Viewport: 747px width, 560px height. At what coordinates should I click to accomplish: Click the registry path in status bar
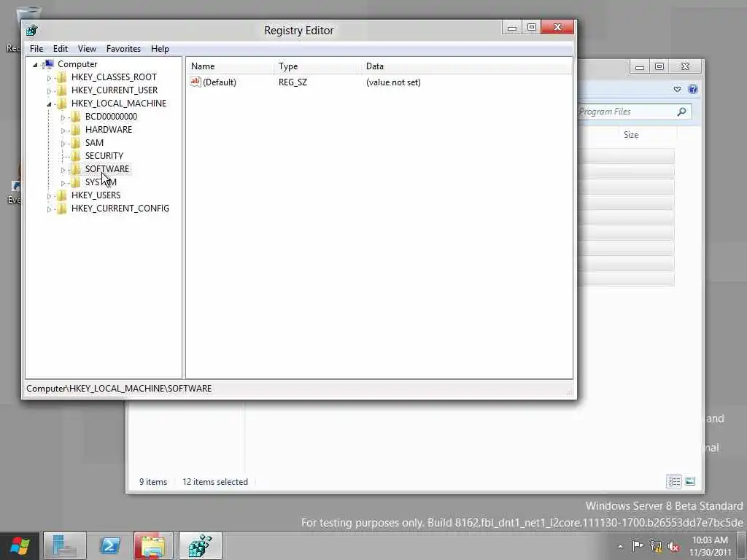tap(119, 389)
